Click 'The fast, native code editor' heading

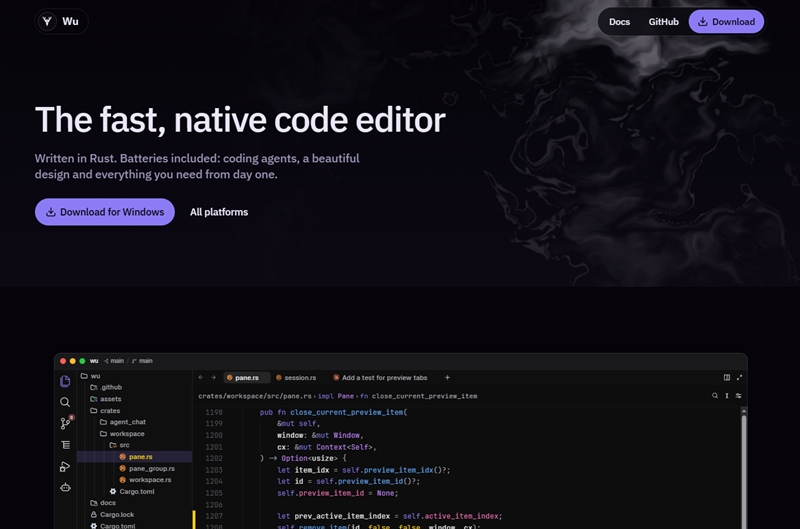click(x=240, y=120)
